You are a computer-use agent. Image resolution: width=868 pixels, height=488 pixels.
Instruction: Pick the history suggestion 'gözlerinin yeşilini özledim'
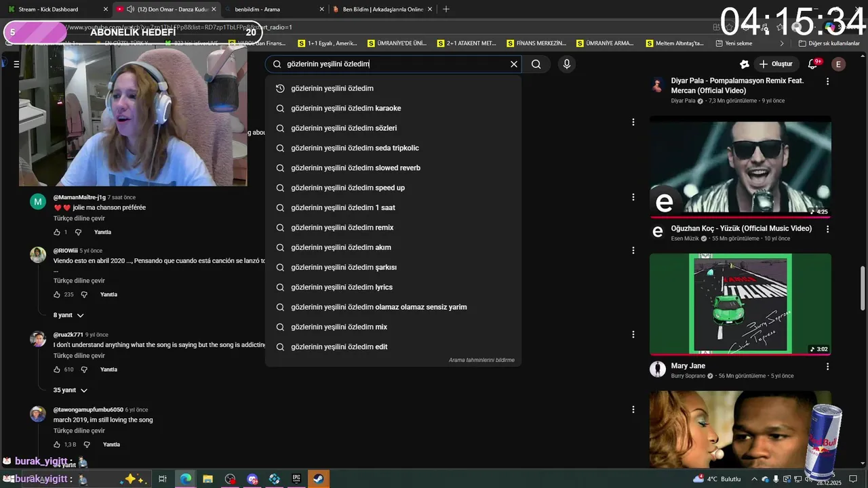tap(393, 88)
